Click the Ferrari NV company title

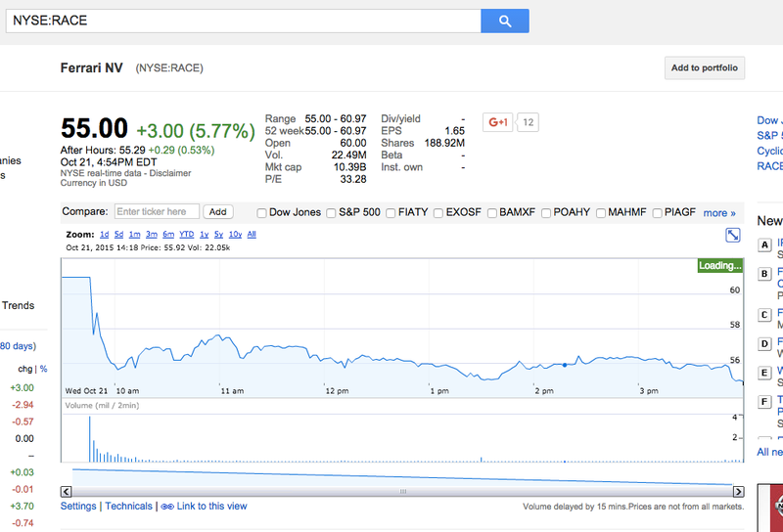pos(91,67)
